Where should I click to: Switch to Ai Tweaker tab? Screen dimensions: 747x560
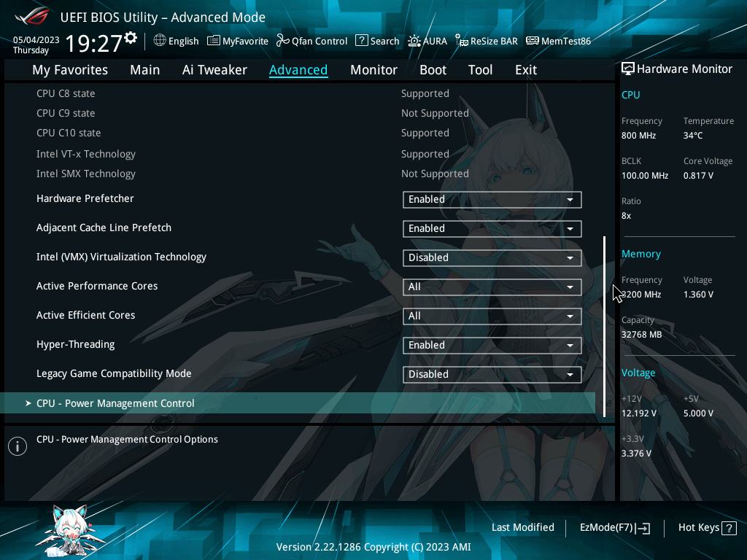tap(214, 70)
